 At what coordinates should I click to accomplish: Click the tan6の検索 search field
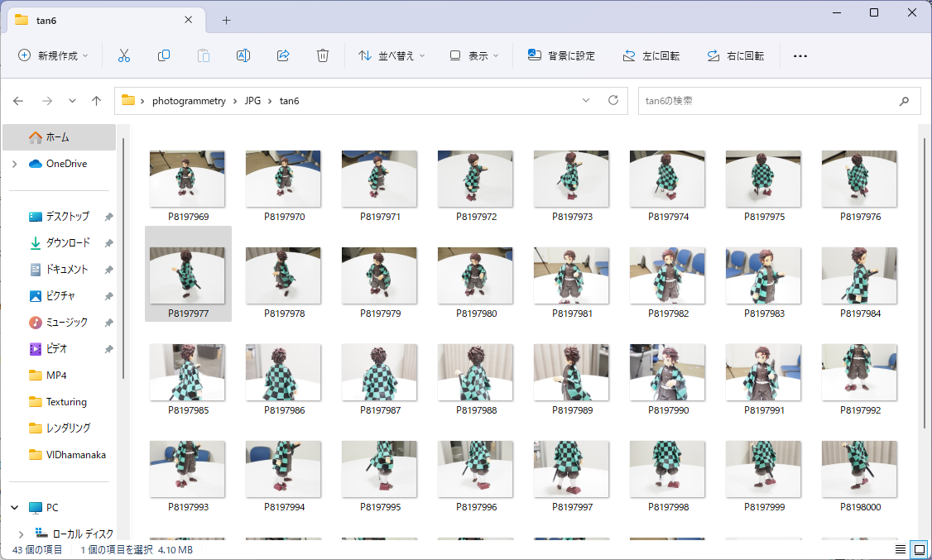tap(779, 101)
